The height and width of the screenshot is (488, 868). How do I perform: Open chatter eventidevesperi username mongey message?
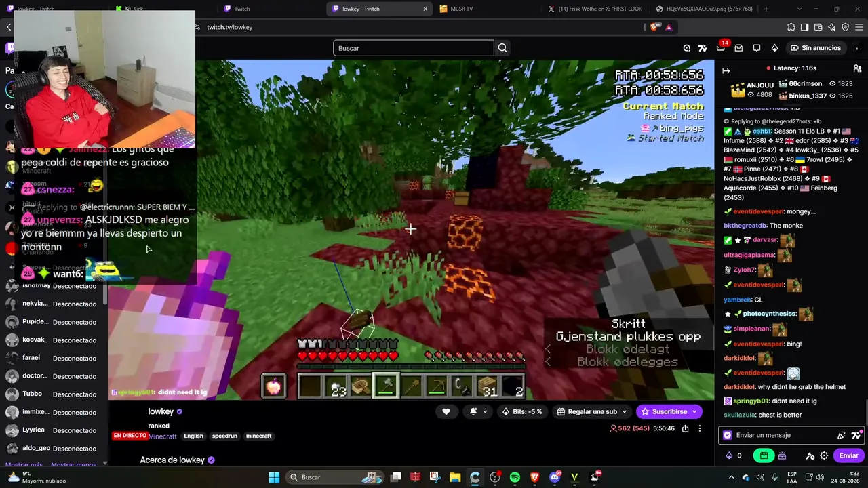pos(758,211)
